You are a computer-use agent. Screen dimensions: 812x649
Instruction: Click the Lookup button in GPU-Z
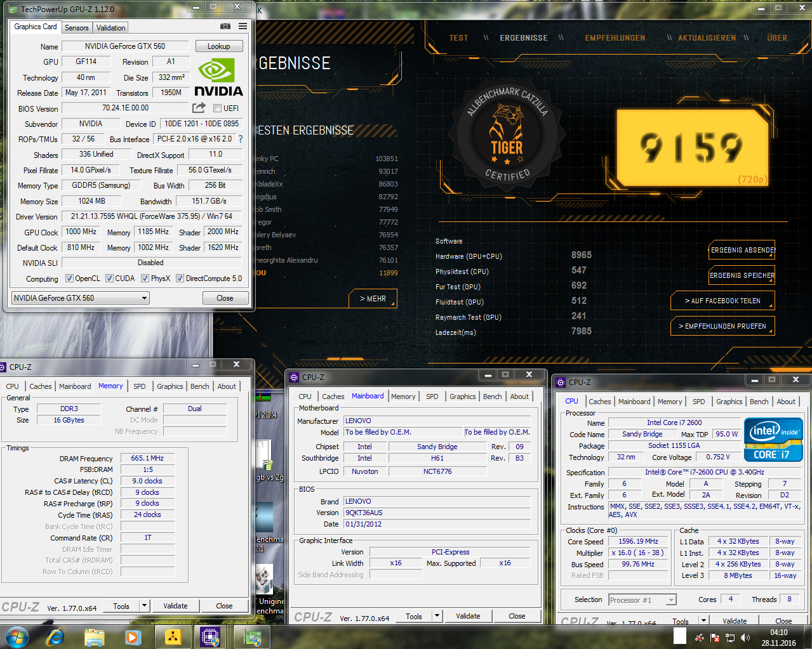[x=218, y=46]
